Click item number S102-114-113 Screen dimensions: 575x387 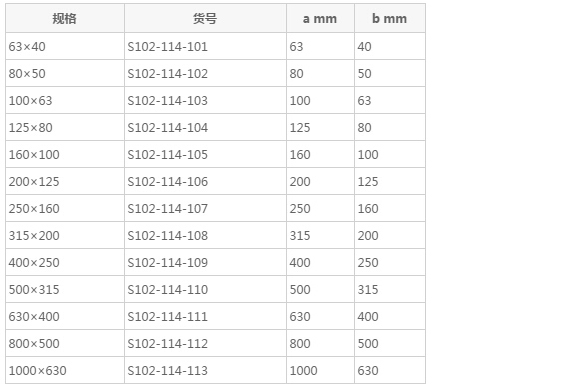168,370
